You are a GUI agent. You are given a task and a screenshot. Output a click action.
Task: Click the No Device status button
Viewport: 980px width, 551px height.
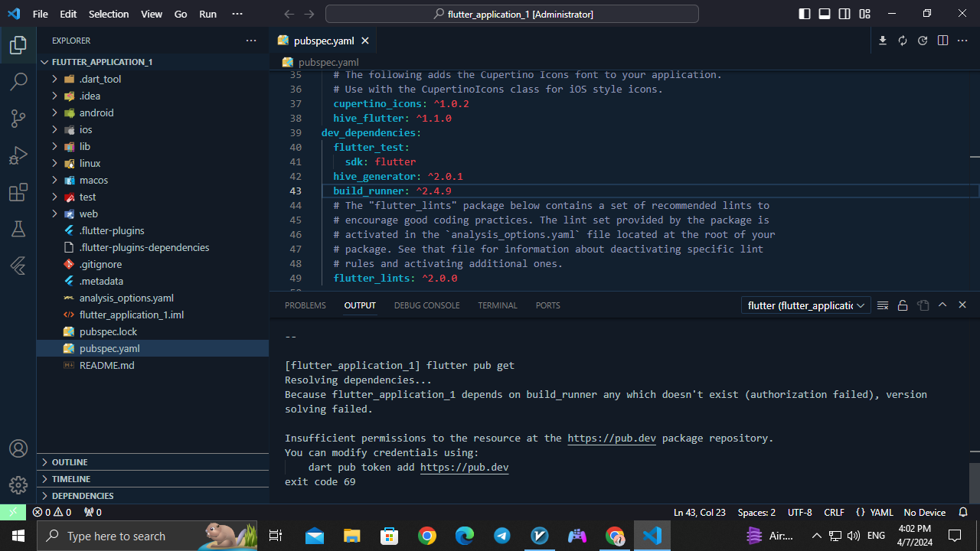point(924,512)
